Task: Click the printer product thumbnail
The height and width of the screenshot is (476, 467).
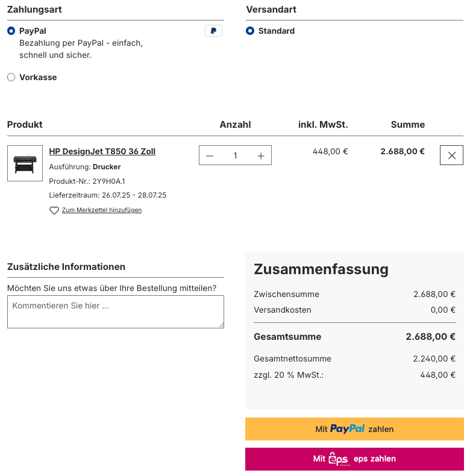Action: tap(25, 163)
